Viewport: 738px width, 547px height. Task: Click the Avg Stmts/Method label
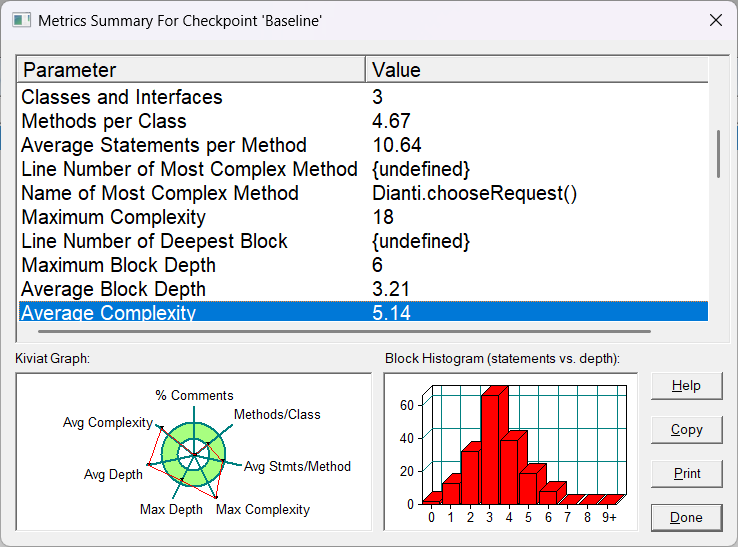(297, 467)
